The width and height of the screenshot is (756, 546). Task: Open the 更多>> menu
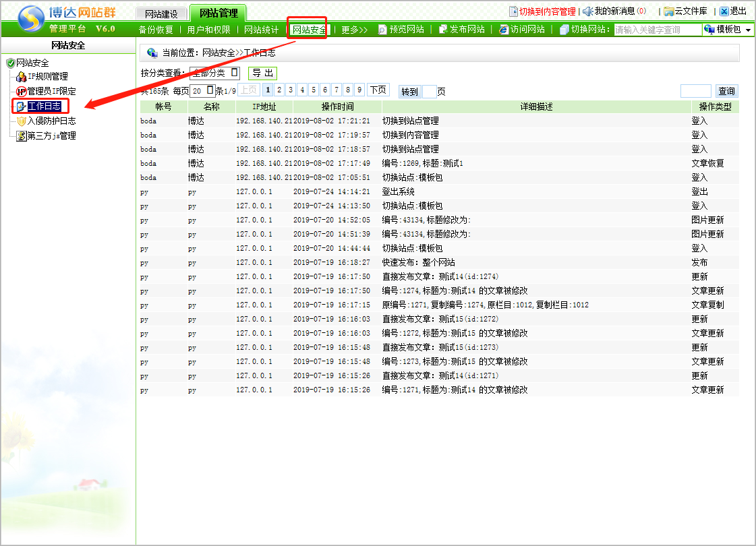[x=354, y=30]
